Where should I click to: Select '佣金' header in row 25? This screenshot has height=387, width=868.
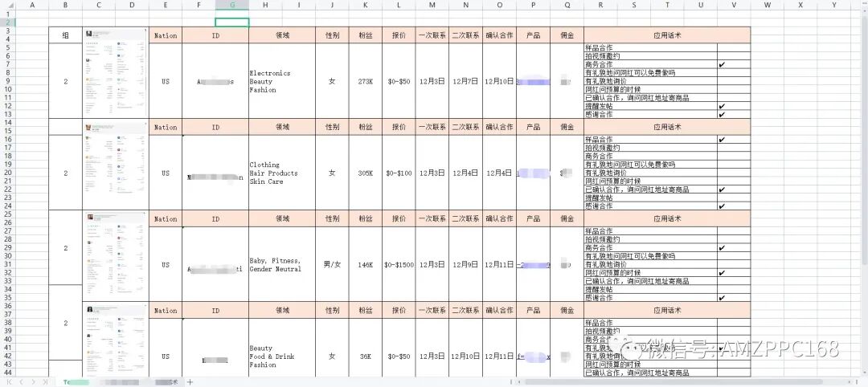coord(567,219)
